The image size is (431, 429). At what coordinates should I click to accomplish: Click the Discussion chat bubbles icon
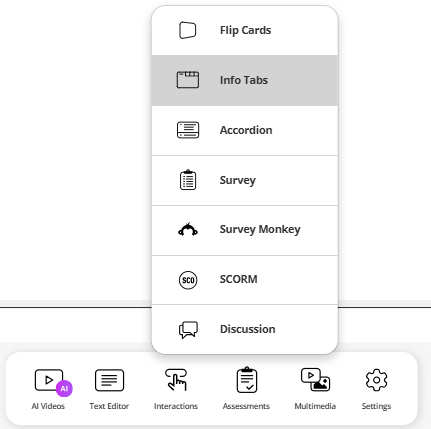[188, 330]
